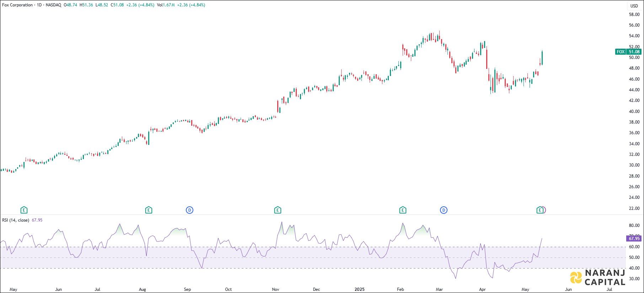Open the earnings marker at early February

pyautogui.click(x=403, y=210)
